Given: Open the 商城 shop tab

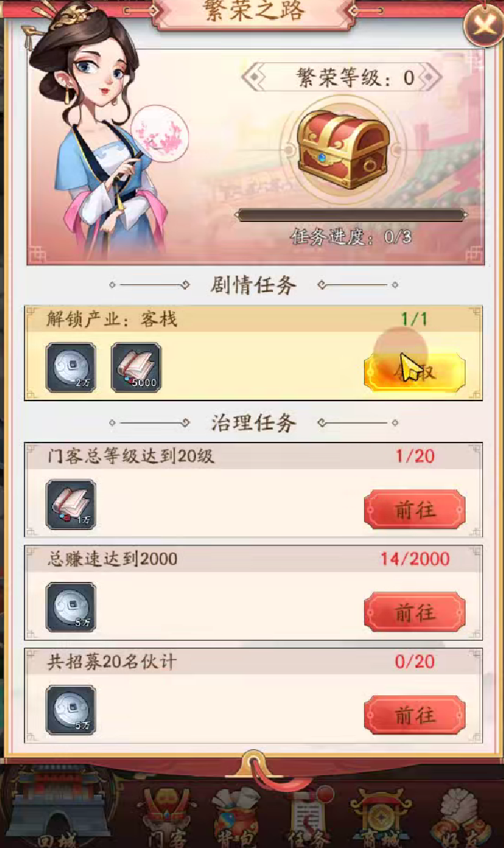Looking at the screenshot, I should [379, 814].
